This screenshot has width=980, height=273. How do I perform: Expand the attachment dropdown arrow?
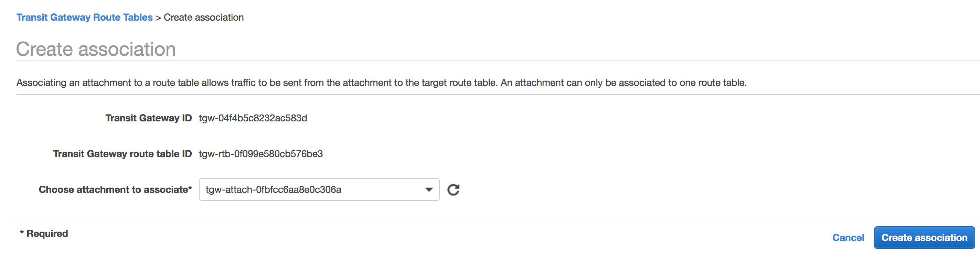tap(429, 190)
